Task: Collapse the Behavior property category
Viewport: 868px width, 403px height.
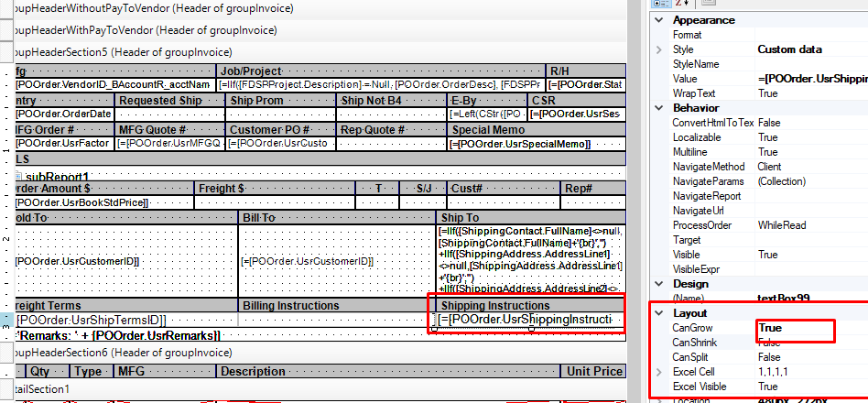Action: [658, 108]
